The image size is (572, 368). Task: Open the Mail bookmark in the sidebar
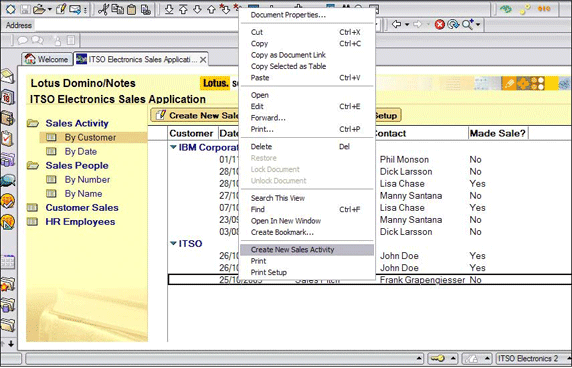click(8, 76)
